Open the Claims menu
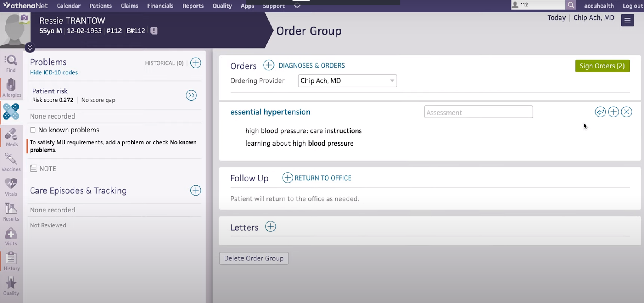 pyautogui.click(x=129, y=6)
